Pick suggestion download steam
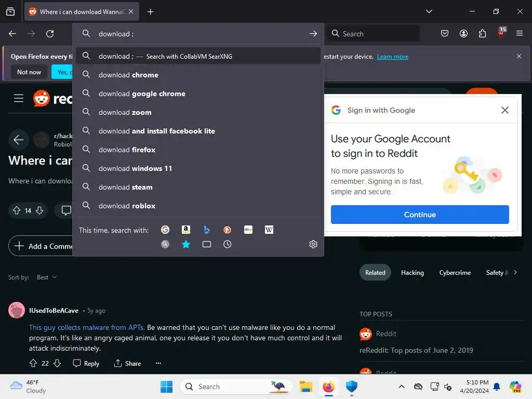 click(x=198, y=187)
